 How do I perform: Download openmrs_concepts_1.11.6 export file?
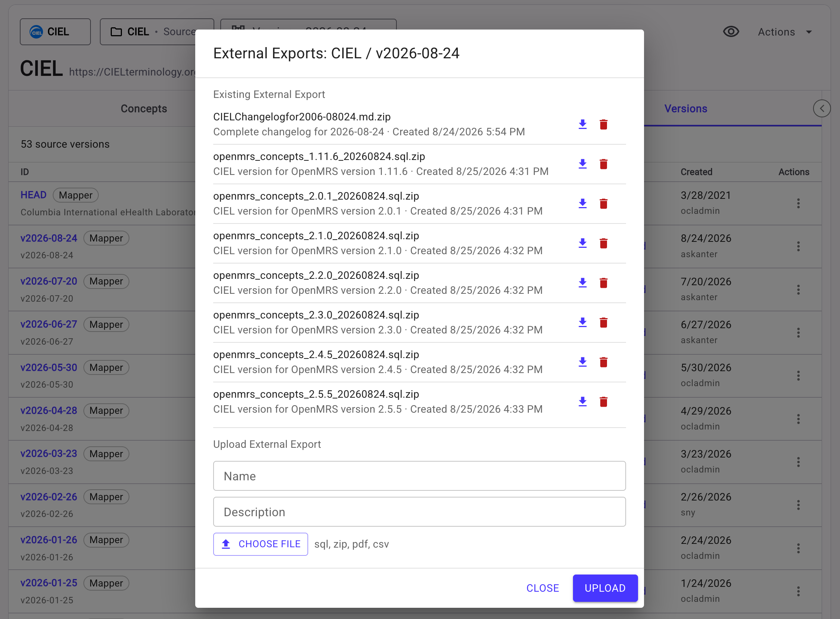click(582, 164)
